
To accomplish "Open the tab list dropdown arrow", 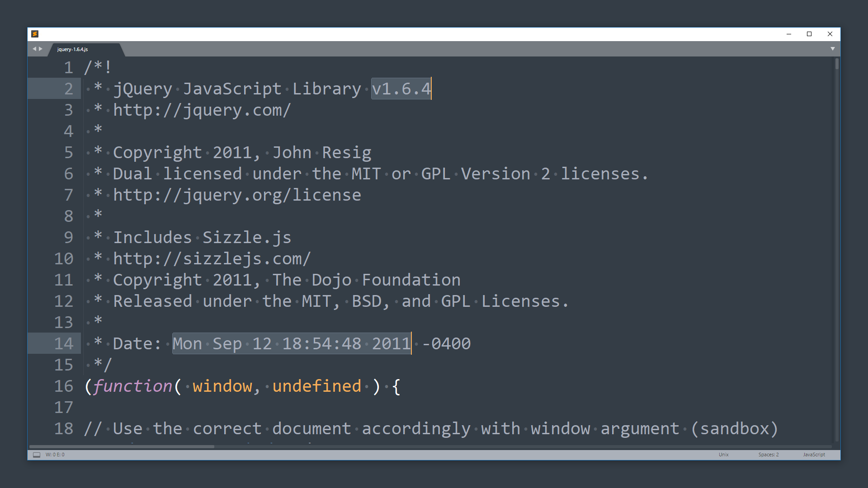I will click(832, 49).
